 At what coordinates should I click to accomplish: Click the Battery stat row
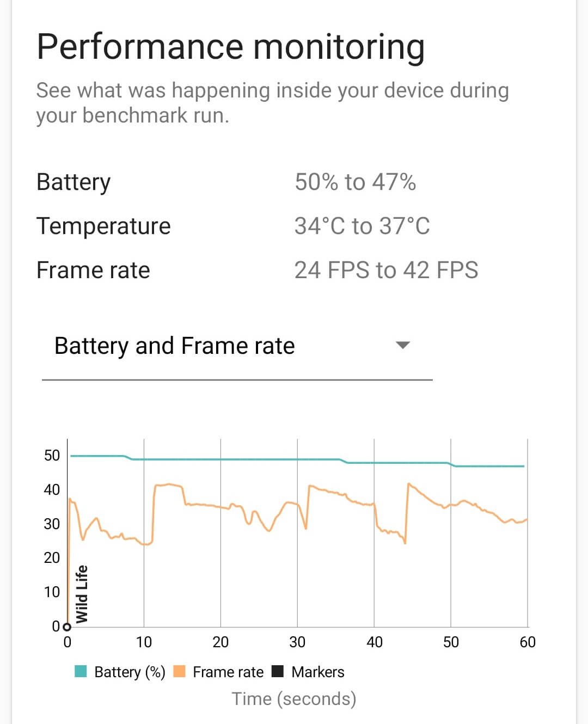click(x=73, y=182)
